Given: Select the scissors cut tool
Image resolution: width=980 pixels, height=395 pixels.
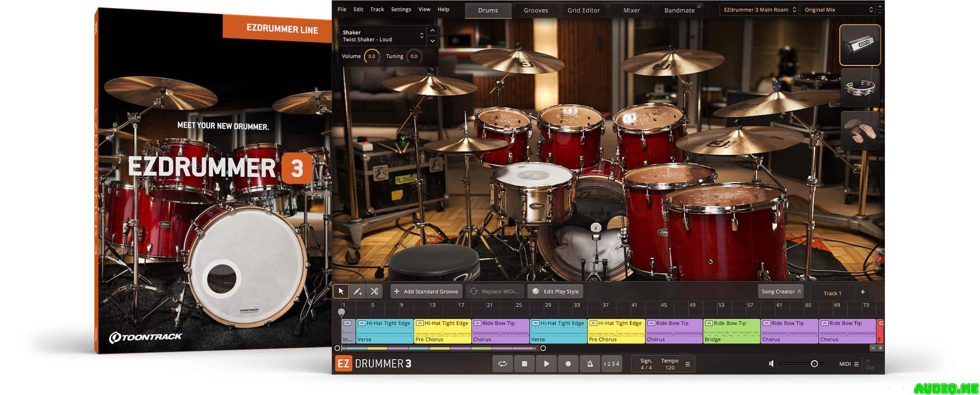Looking at the screenshot, I should point(374,291).
